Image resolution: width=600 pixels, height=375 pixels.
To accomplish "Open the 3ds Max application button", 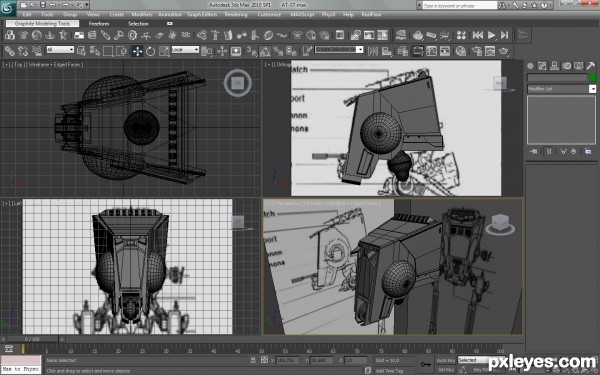I will (8, 8).
